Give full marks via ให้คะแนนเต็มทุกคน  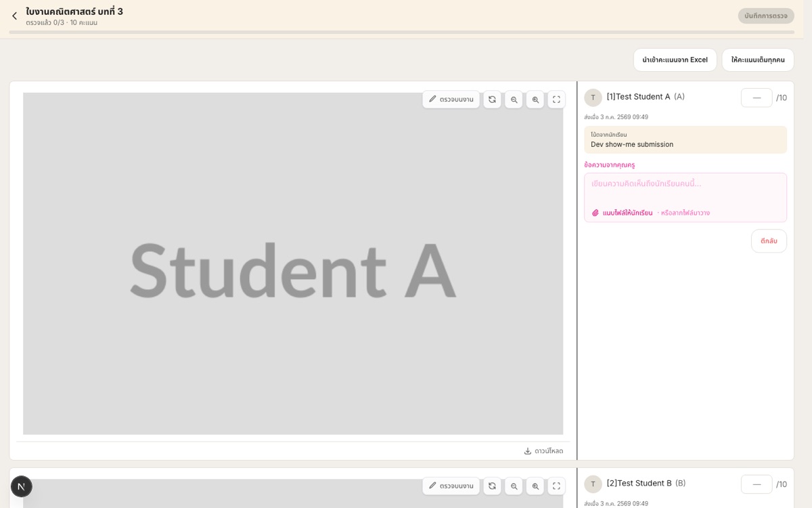[x=758, y=60]
